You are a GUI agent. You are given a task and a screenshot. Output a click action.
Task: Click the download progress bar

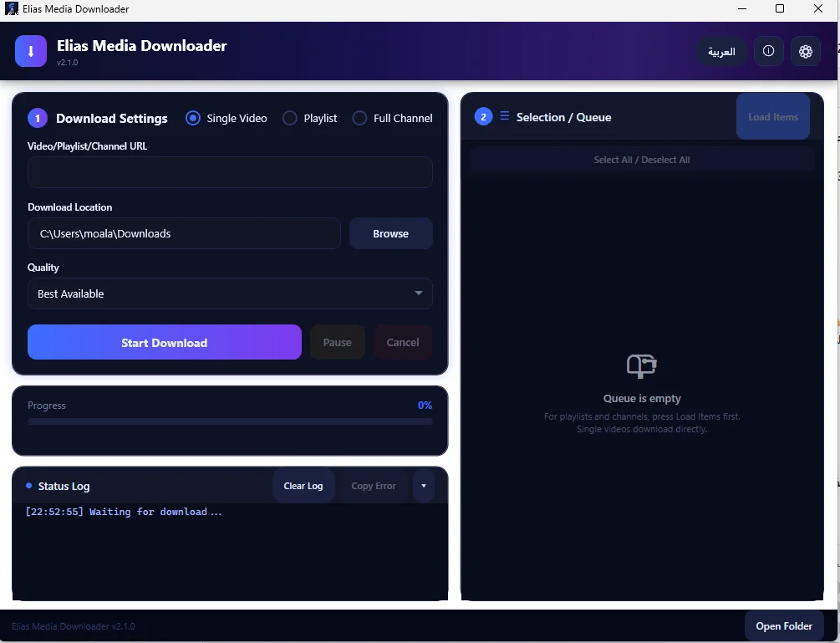[230, 421]
